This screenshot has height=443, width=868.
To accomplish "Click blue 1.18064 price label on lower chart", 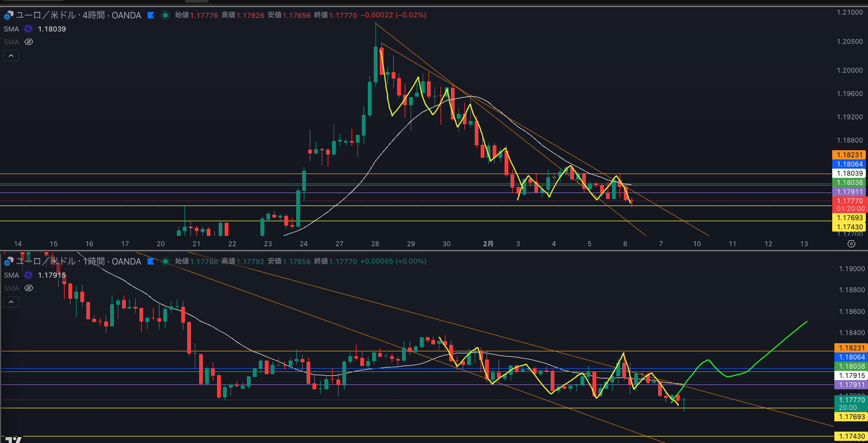I will (x=851, y=357).
